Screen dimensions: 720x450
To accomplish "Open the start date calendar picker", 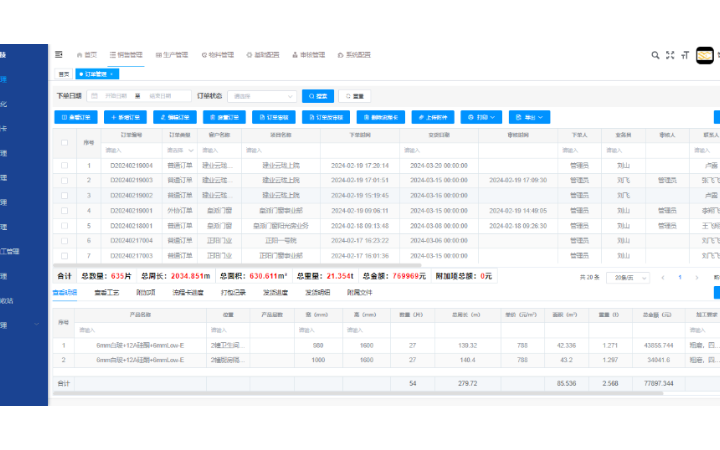I will click(95, 96).
